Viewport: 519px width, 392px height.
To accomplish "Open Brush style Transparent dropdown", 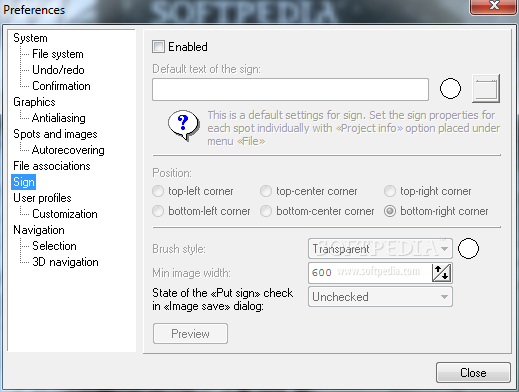I will click(380, 249).
